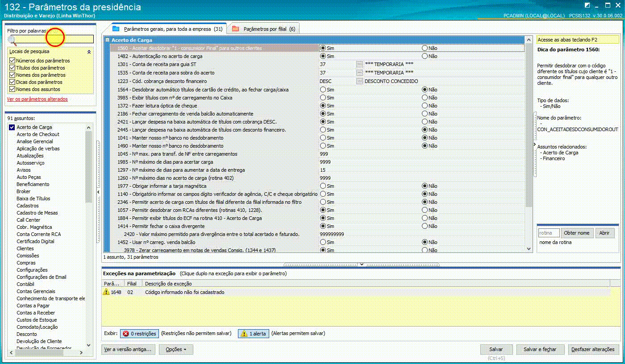The image size is (625, 364).
Task: Select Contas Gerenciais subject
Action: click(36, 291)
